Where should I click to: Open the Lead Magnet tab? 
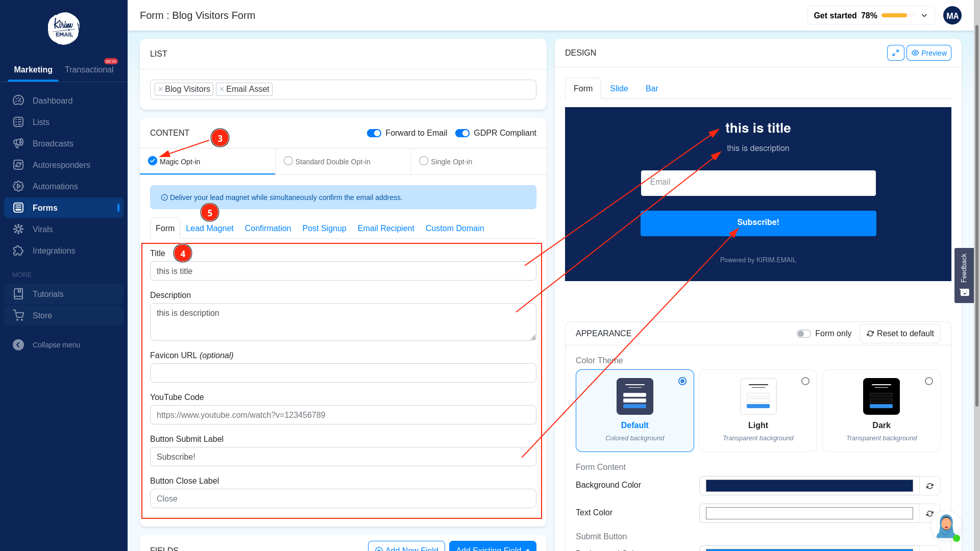pyautogui.click(x=209, y=228)
